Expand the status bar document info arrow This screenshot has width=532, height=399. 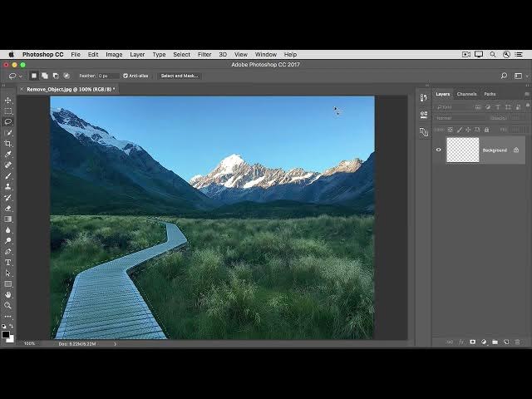116,343
